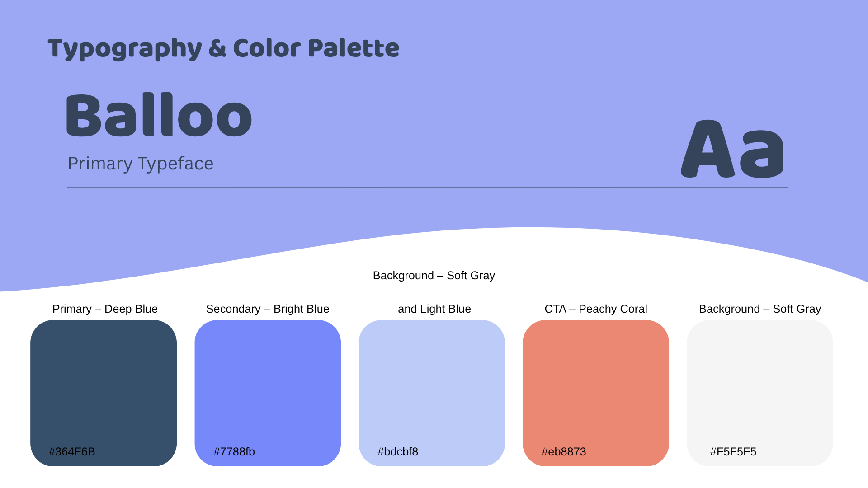Pick the Deep Blue color swatch

(x=104, y=384)
